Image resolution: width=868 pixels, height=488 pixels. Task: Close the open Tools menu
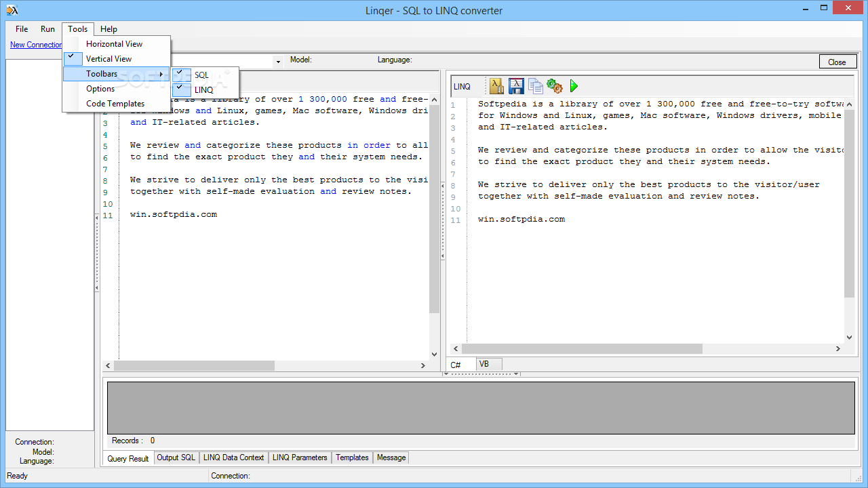(x=78, y=29)
